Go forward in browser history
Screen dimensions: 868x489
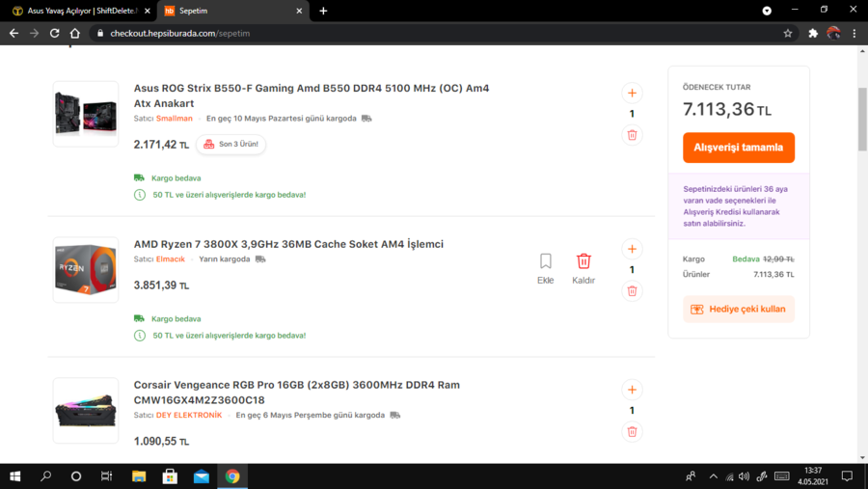(35, 33)
